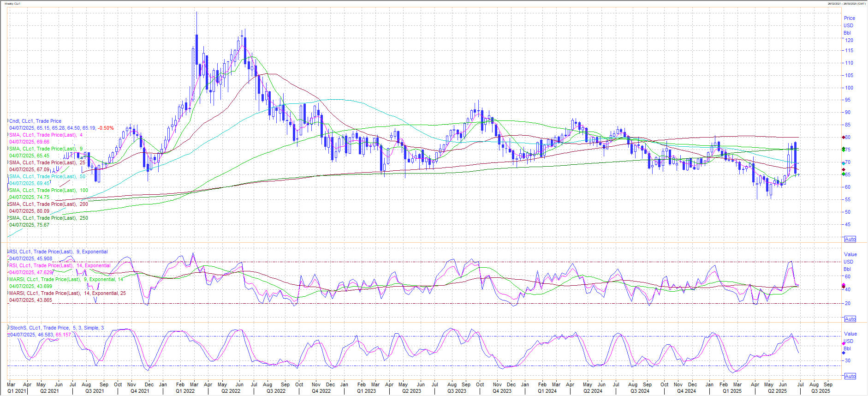Click Q1 2021 on the time axis

(17, 391)
